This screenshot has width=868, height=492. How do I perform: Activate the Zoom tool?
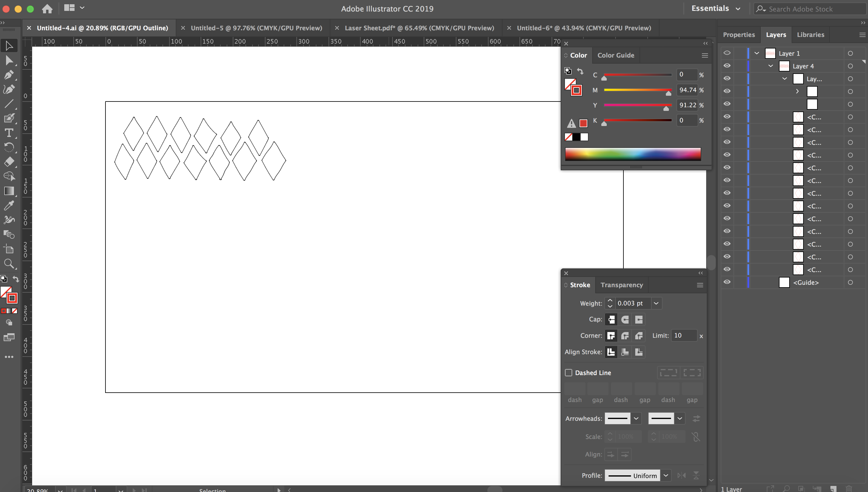(9, 264)
